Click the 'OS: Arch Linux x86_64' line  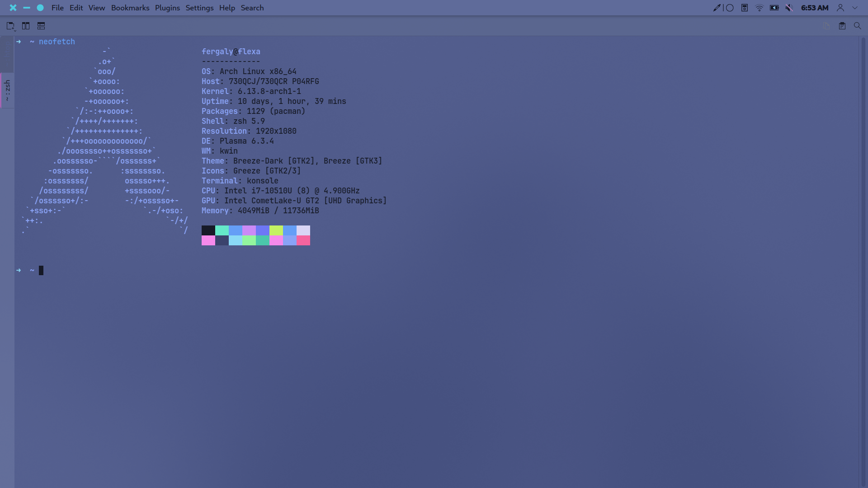coord(249,71)
